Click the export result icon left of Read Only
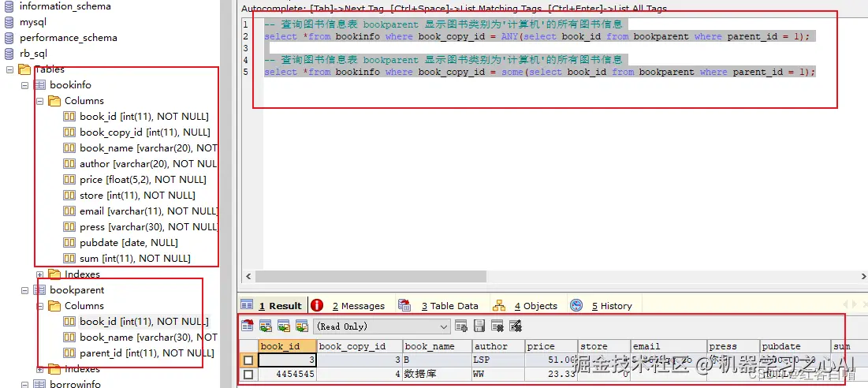Screen dimensions: 868x388 coord(248,326)
